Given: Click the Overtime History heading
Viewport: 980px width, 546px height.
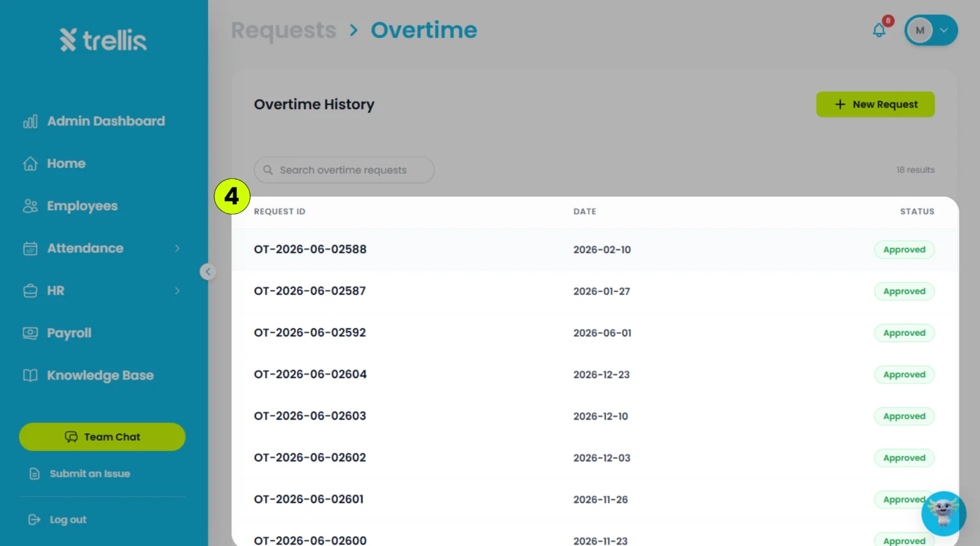Looking at the screenshot, I should 314,104.
